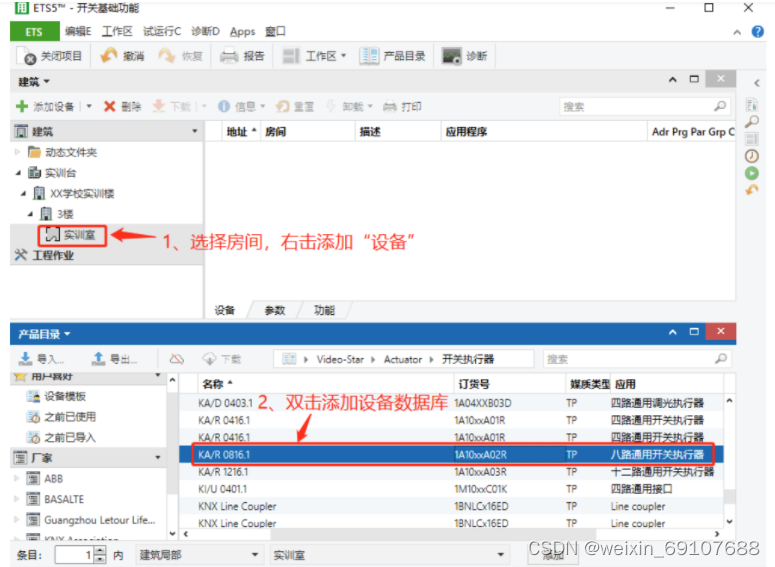775x567 pixels.
Task: Select the KA/R 1216.1 catalog row
Action: (451, 472)
